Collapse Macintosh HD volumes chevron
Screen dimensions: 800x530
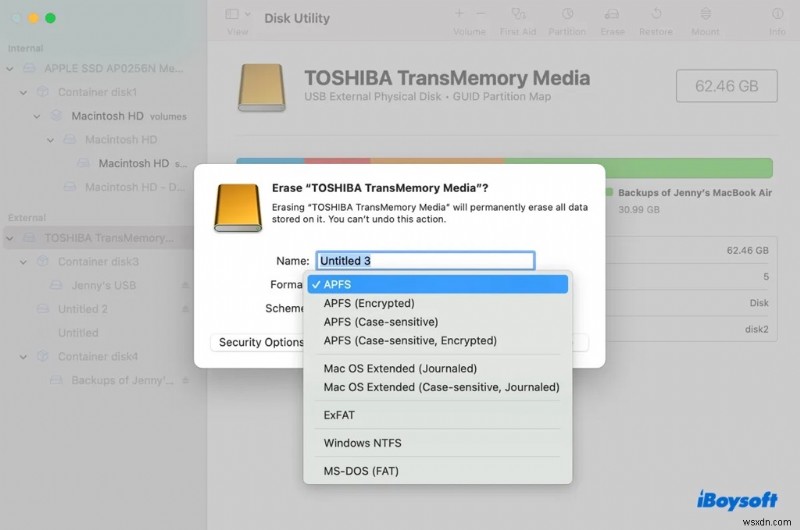tap(37, 116)
